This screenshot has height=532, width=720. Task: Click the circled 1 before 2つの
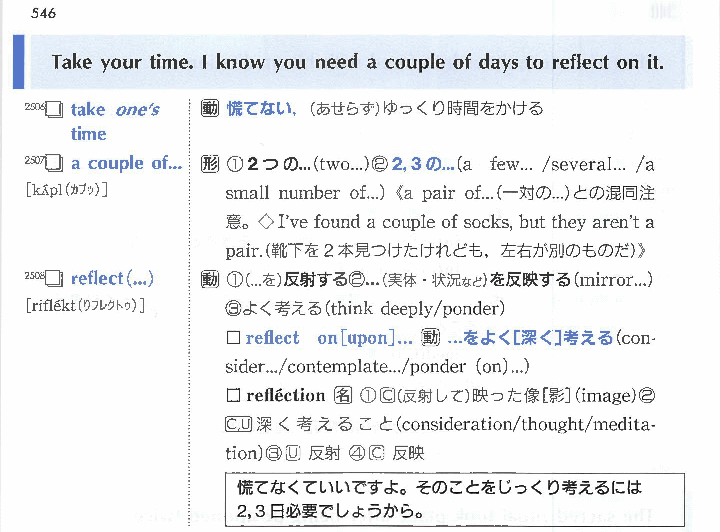[236, 164]
